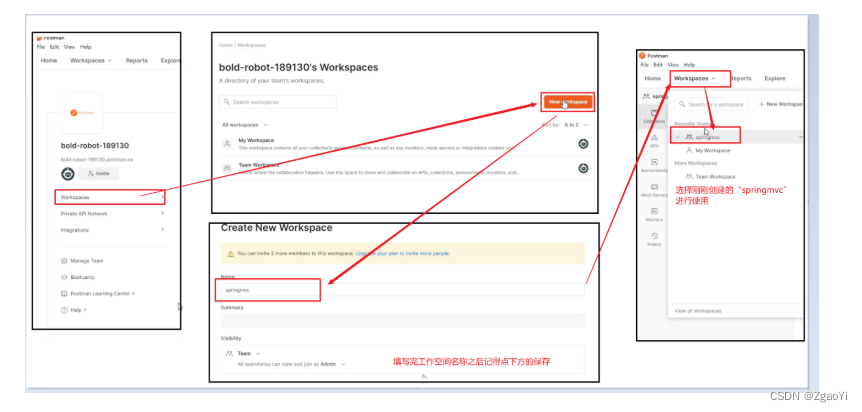Open History in right window sidebar
Viewport: 862px width, 412px height.
[x=654, y=239]
